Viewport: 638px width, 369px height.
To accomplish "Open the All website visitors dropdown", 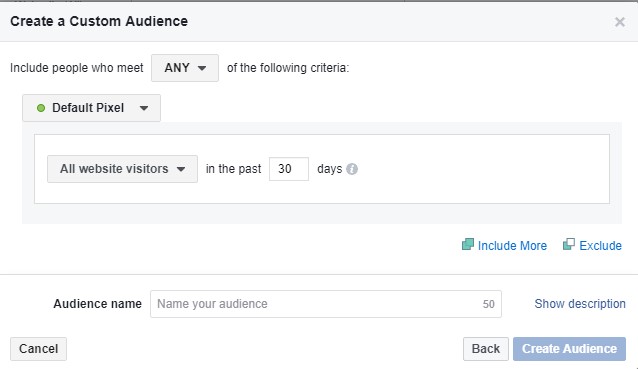I will coord(122,169).
